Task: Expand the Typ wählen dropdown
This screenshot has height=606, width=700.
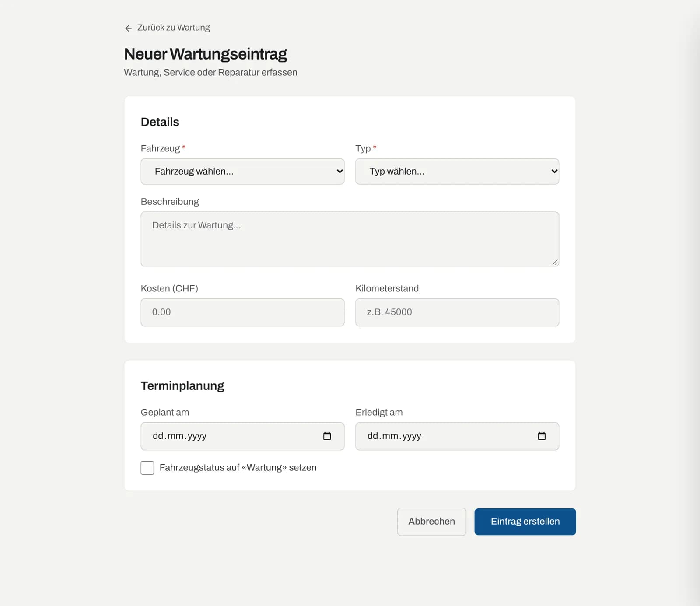Action: [457, 172]
